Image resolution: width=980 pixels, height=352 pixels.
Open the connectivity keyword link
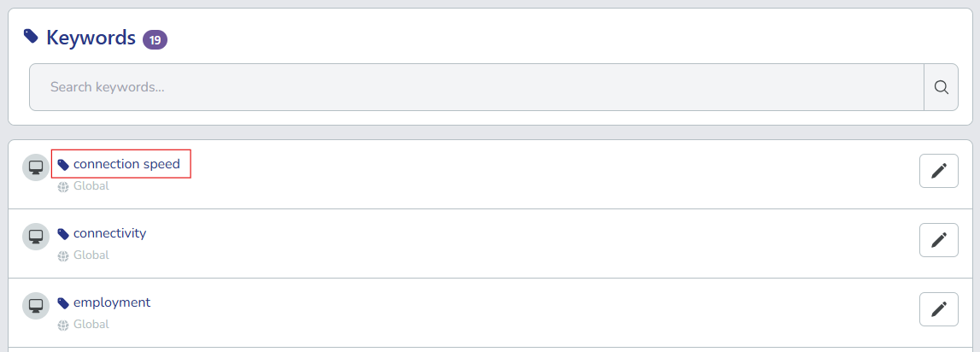coord(109,233)
